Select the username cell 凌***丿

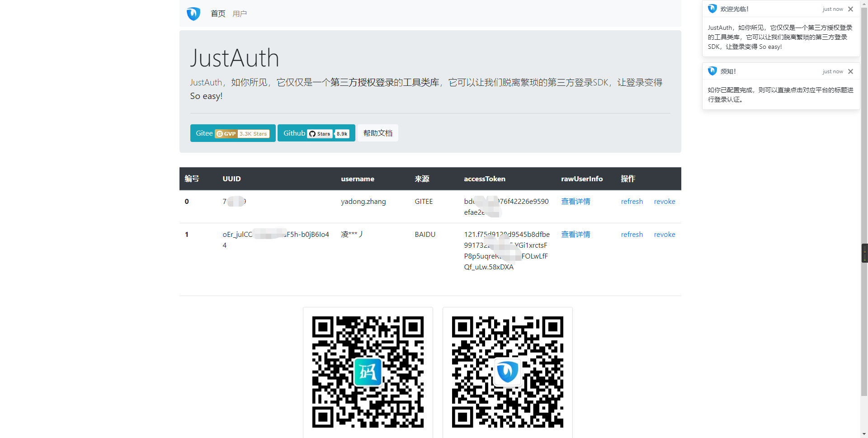[352, 234]
